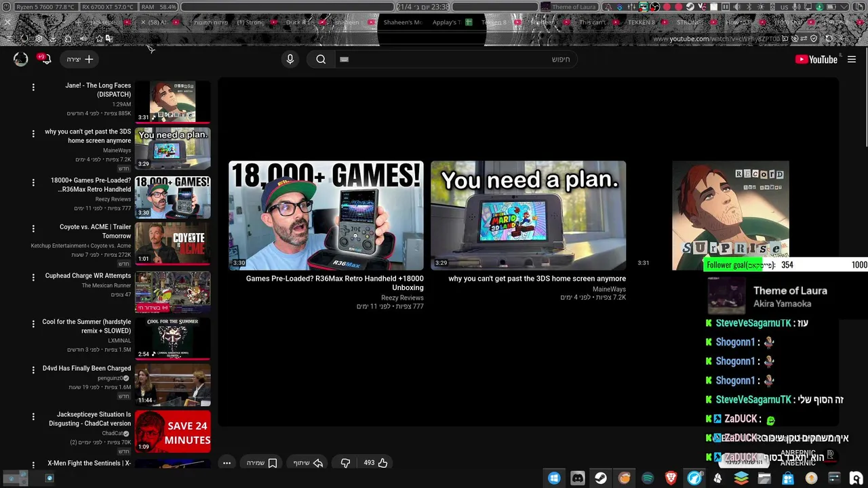Expand the system tray hidden icons arrow
Image resolution: width=868 pixels, height=488 pixels.
point(844,7)
